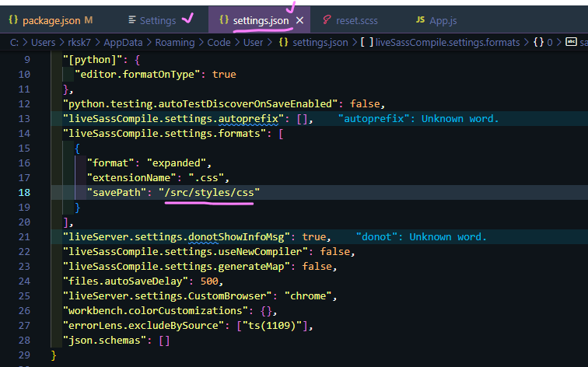Click line number 9 in gutter
588x367 pixels.
click(27, 60)
